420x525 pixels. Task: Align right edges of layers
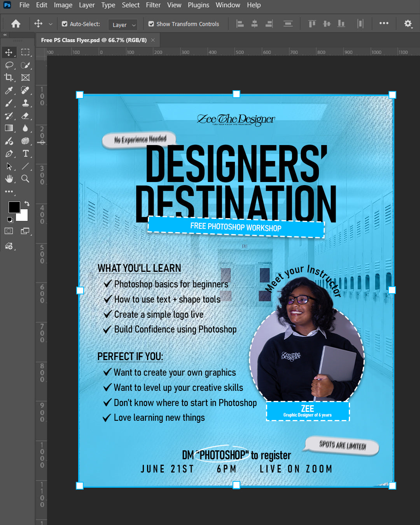coord(269,24)
